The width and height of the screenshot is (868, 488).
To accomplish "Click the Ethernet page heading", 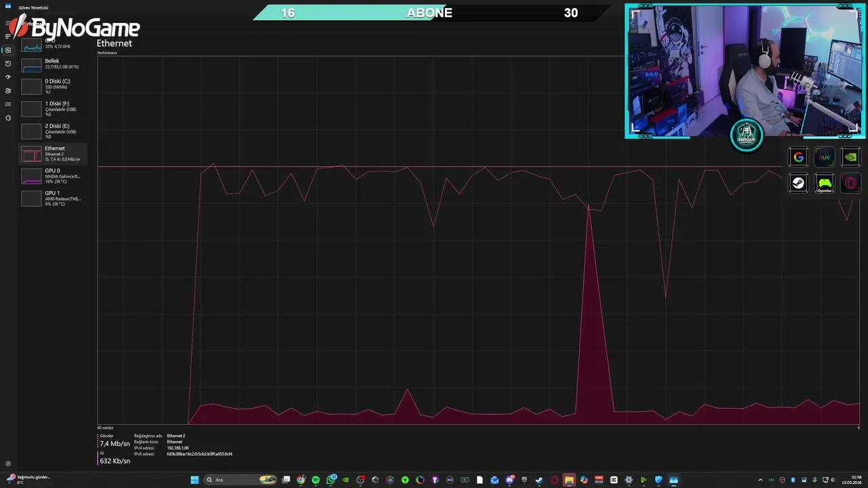I will tap(114, 43).
